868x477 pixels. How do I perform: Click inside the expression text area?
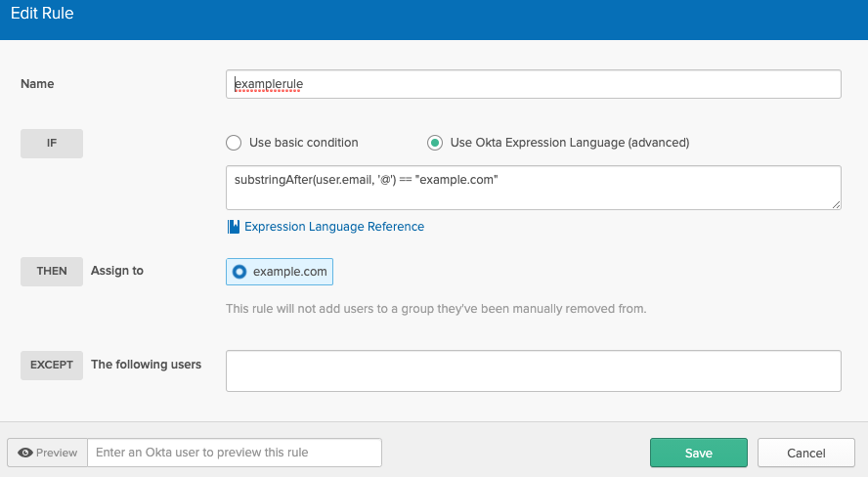coord(534,188)
